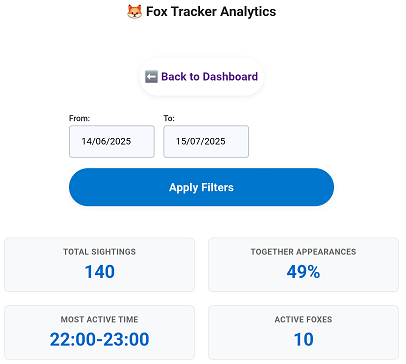Click the Fox Tracker Analytics title
The height and width of the screenshot is (364, 406).
click(x=201, y=12)
